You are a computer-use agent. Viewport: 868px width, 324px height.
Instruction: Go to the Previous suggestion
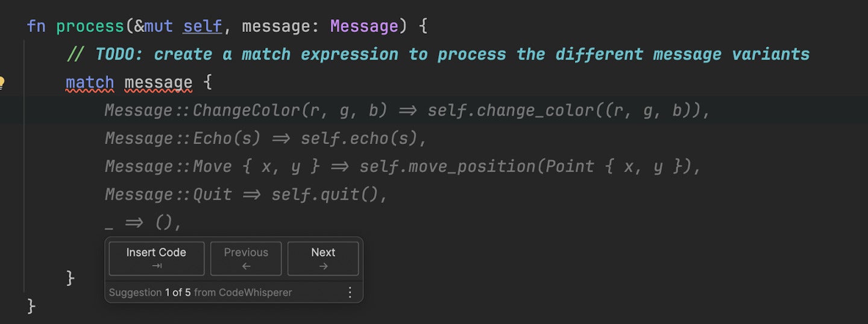pos(246,258)
